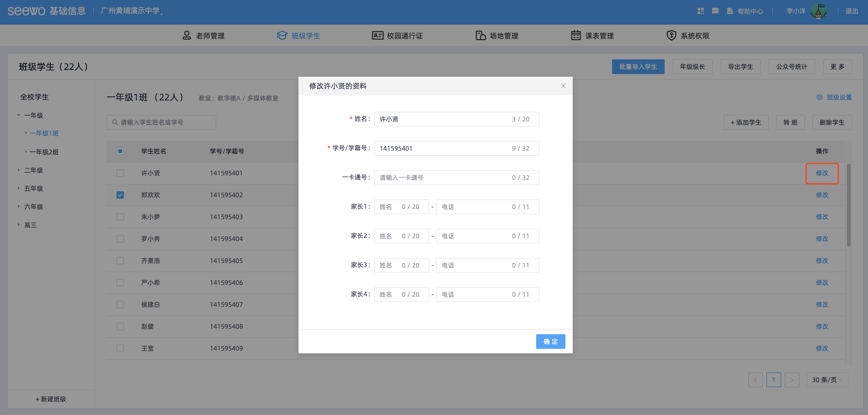Screen dimensions: 868x415
Task: Close the edit student dialog
Action: click(x=563, y=86)
